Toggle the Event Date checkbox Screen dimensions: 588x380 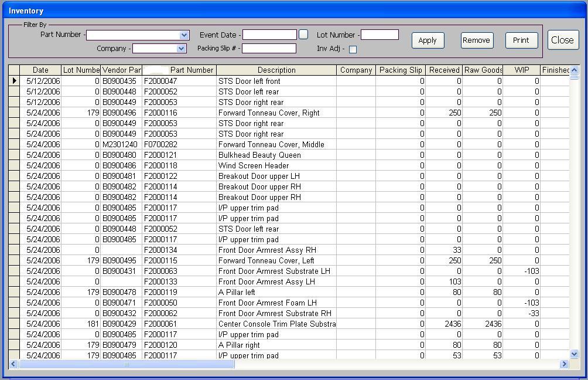pyautogui.click(x=303, y=35)
